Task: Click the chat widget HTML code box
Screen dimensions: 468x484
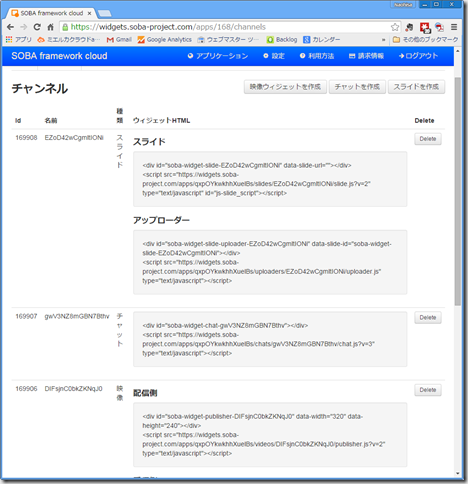Action: click(x=270, y=339)
